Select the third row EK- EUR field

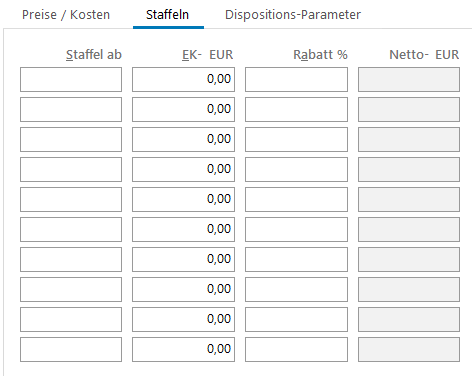point(183,139)
